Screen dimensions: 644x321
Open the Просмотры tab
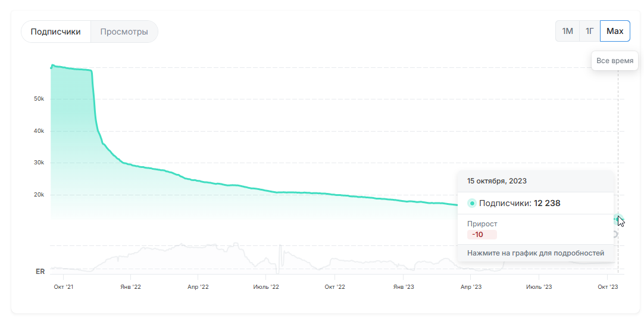124,32
